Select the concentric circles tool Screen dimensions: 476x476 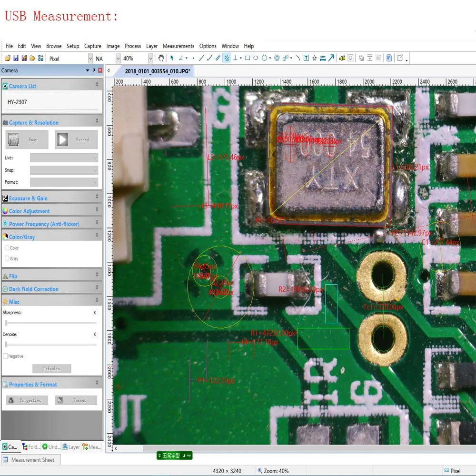coord(277,59)
